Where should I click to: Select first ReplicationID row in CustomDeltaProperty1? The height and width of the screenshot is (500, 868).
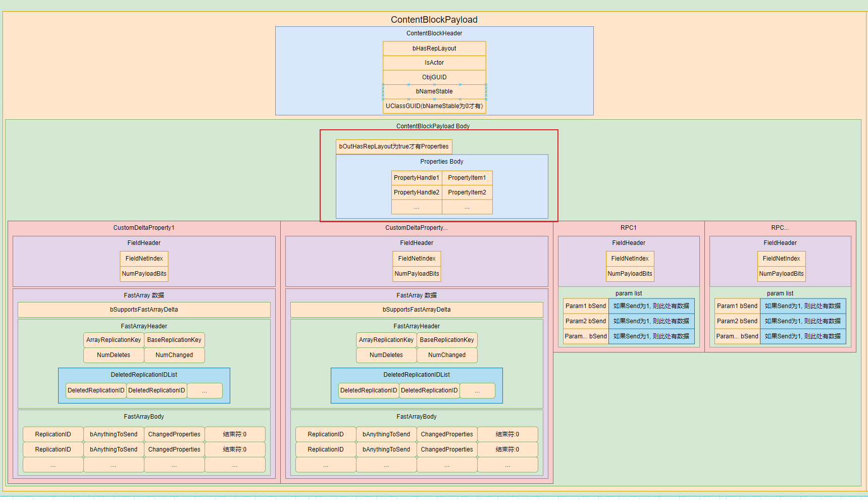(x=53, y=434)
